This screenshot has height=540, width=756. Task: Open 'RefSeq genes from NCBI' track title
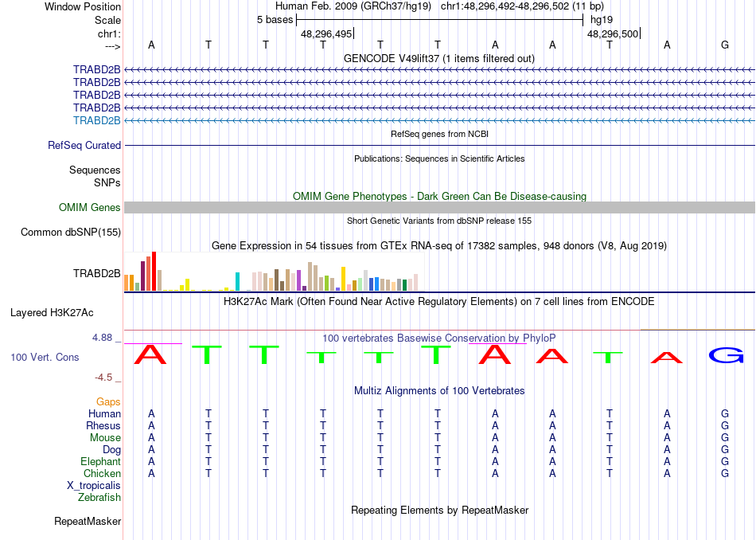tap(439, 134)
